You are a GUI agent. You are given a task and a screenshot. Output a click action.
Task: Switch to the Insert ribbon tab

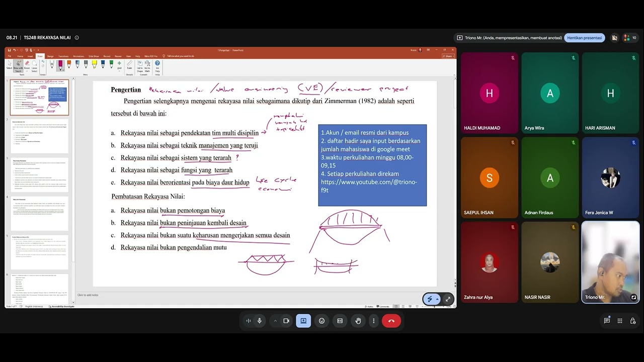(30, 56)
